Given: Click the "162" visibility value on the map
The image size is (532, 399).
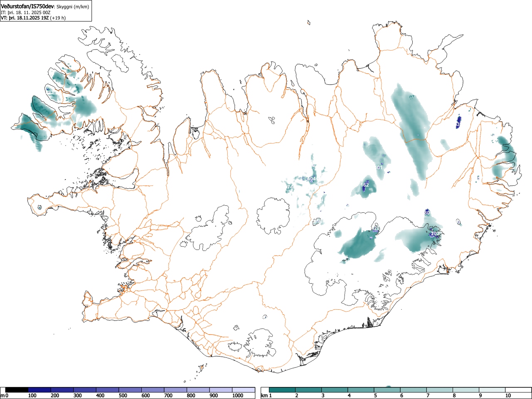Looking at the screenshot, I should tap(365, 185).
